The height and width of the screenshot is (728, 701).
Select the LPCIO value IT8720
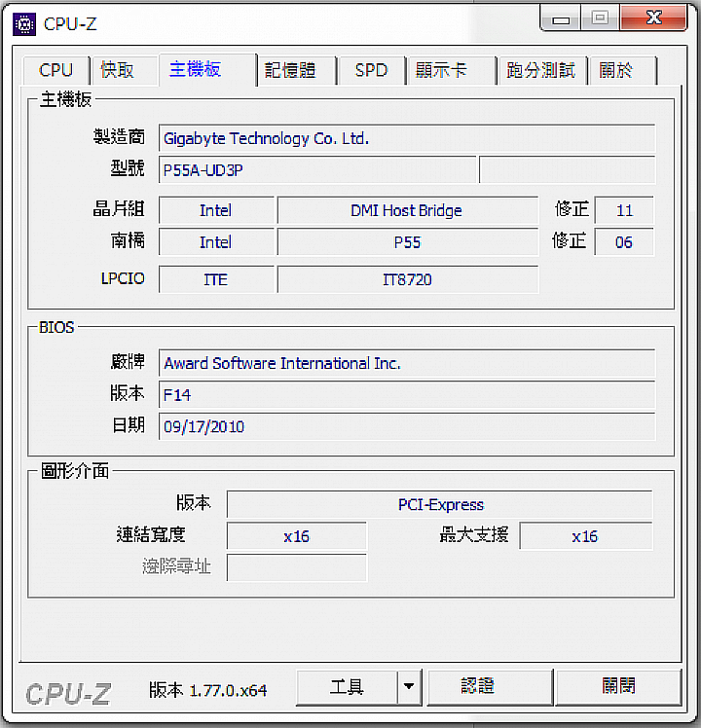(x=408, y=279)
